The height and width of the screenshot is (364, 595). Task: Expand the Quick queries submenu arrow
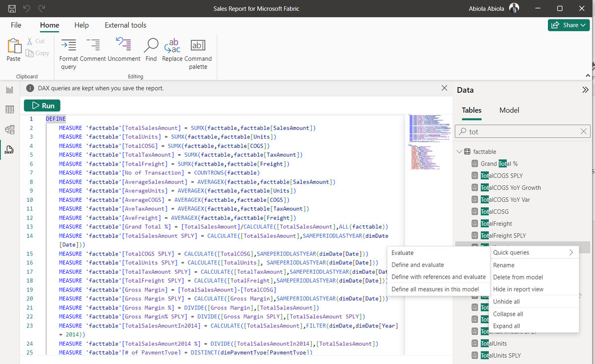571,252
